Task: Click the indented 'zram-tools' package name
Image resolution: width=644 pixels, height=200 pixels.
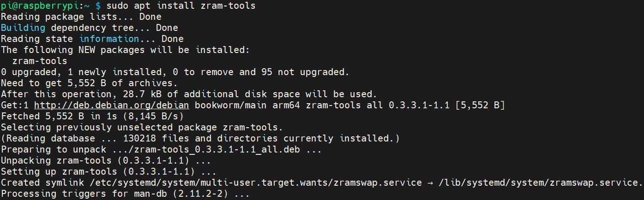Action: click(x=40, y=61)
